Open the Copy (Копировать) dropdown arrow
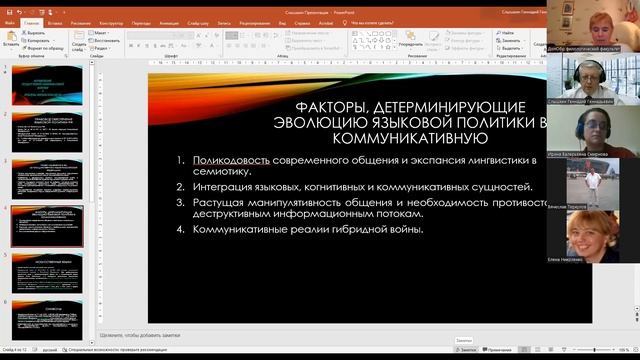This screenshot has height=360, width=640. pos(53,40)
